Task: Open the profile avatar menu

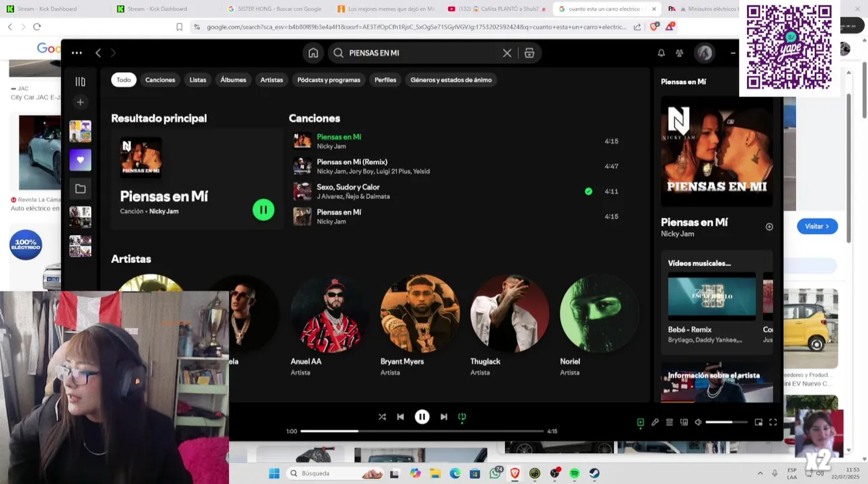Action: pos(704,53)
